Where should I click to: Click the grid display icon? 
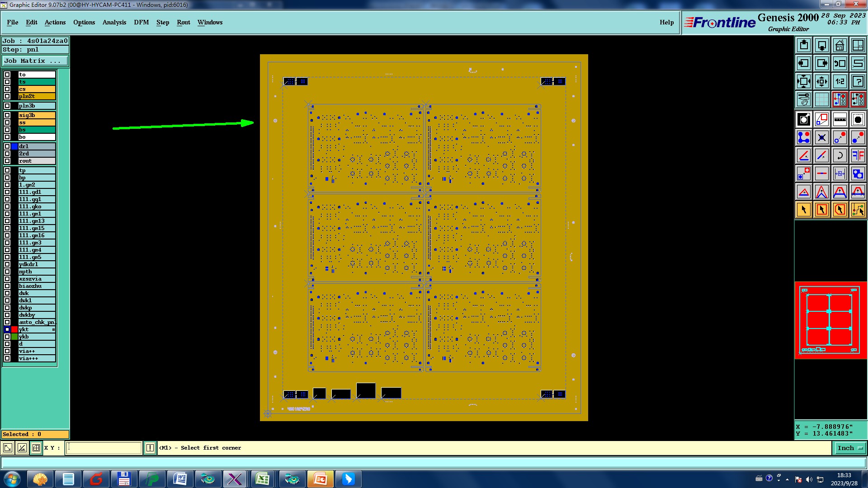coord(821,99)
